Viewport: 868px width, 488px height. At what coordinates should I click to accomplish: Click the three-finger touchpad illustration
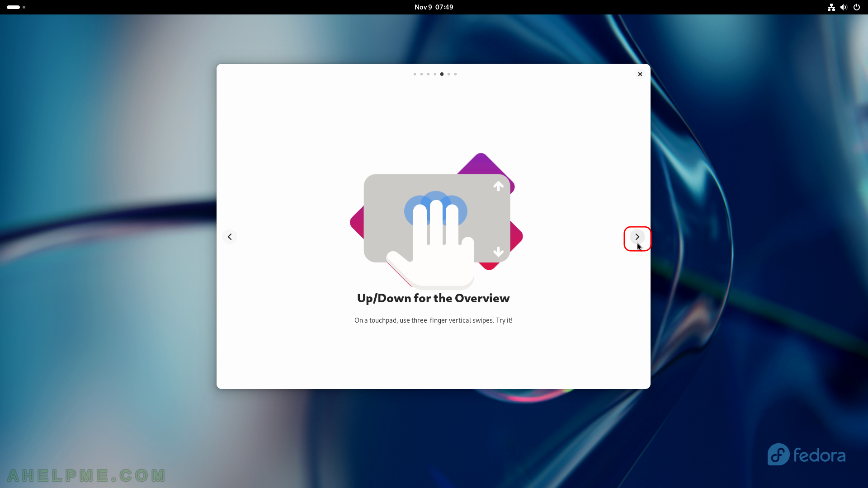(436, 221)
